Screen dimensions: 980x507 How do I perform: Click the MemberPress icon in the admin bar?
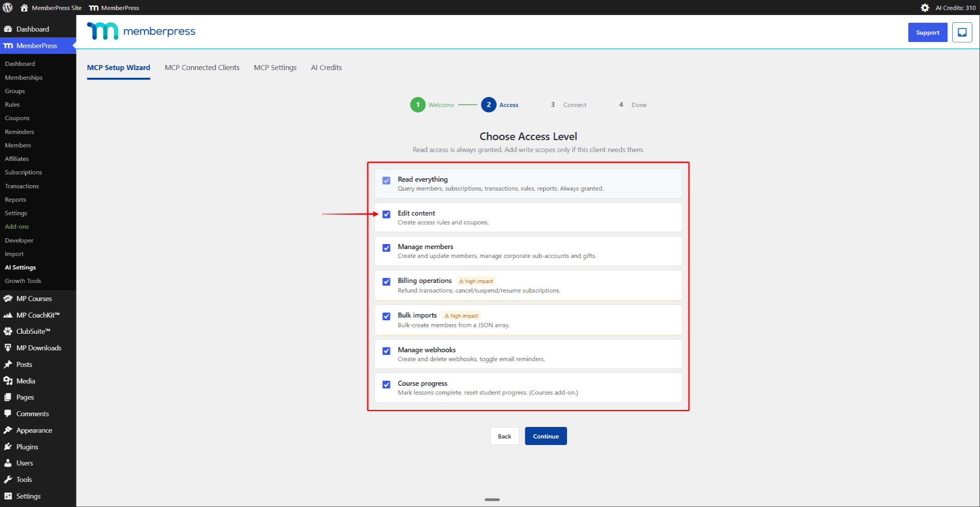[x=94, y=8]
